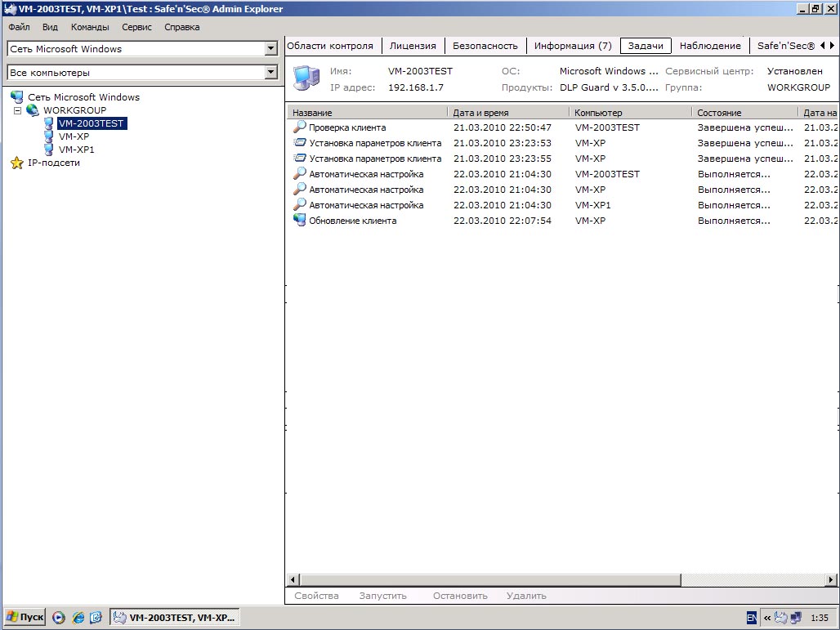Viewport: 840px width, 630px height.
Task: Switch to the Информация (7) tab
Action: [573, 46]
